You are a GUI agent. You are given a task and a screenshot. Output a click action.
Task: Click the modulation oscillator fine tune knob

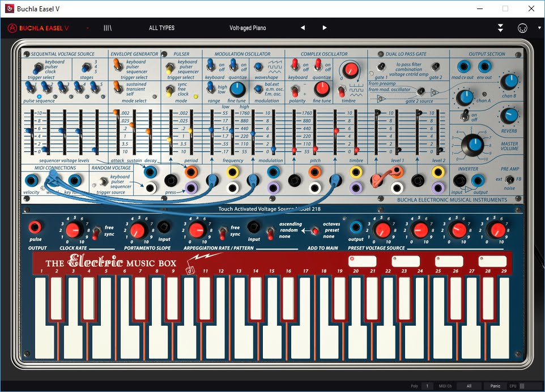(x=238, y=90)
